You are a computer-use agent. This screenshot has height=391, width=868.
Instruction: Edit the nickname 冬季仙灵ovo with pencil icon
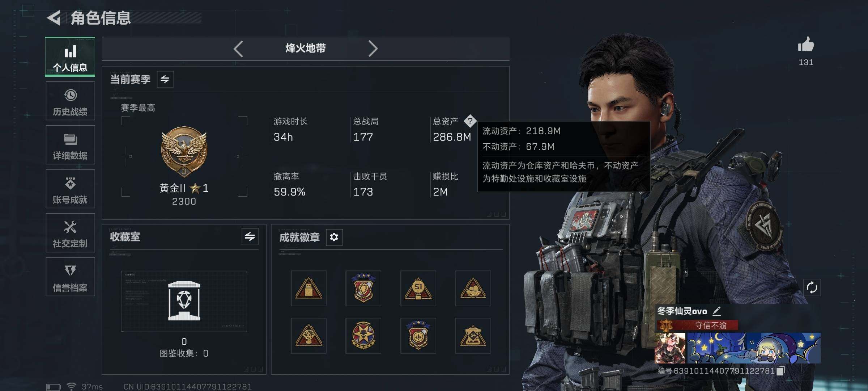point(717,311)
